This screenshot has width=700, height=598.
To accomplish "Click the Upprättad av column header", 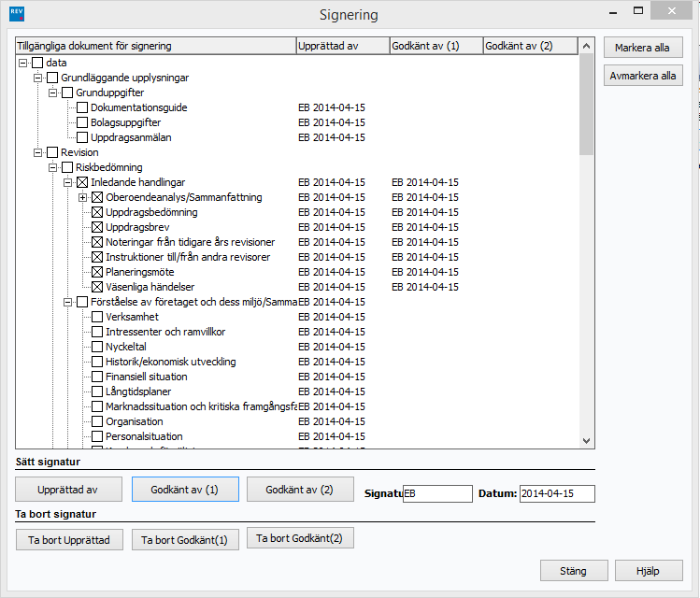I will pyautogui.click(x=342, y=46).
